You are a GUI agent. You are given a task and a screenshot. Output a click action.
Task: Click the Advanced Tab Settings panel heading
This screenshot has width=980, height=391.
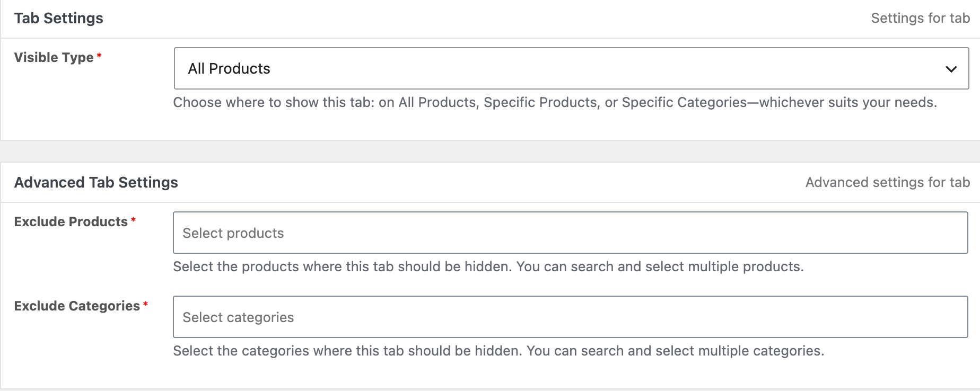(96, 182)
